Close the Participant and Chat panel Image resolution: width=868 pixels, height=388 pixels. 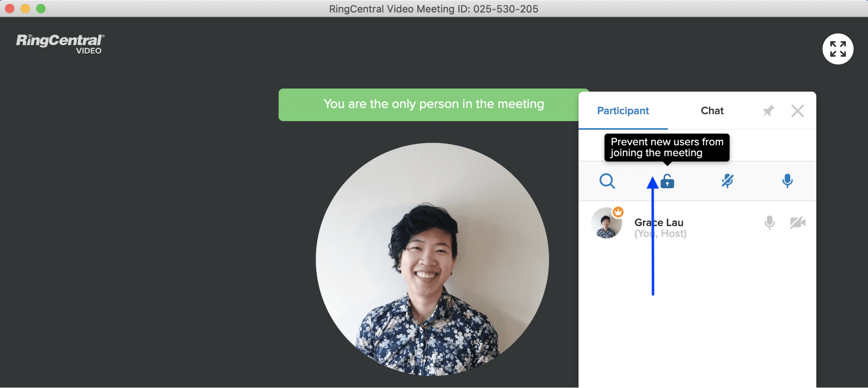(x=797, y=111)
